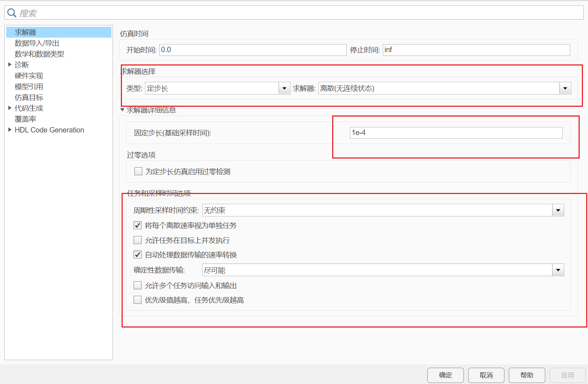The height and width of the screenshot is (384, 588).
Task: Open the 确定性数据传输 dropdown
Action: coord(383,270)
